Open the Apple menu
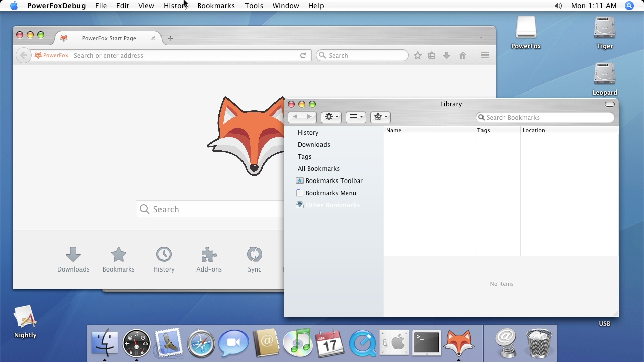Screen dimensions: 644x362 [14, 6]
